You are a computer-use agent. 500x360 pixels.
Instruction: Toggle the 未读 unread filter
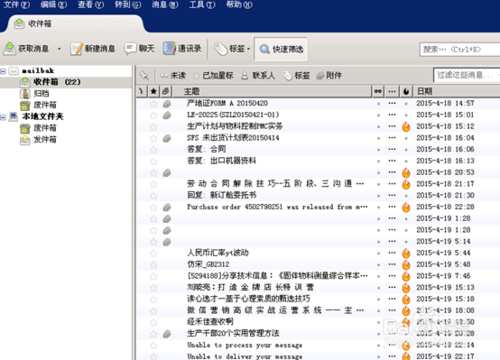(x=173, y=75)
